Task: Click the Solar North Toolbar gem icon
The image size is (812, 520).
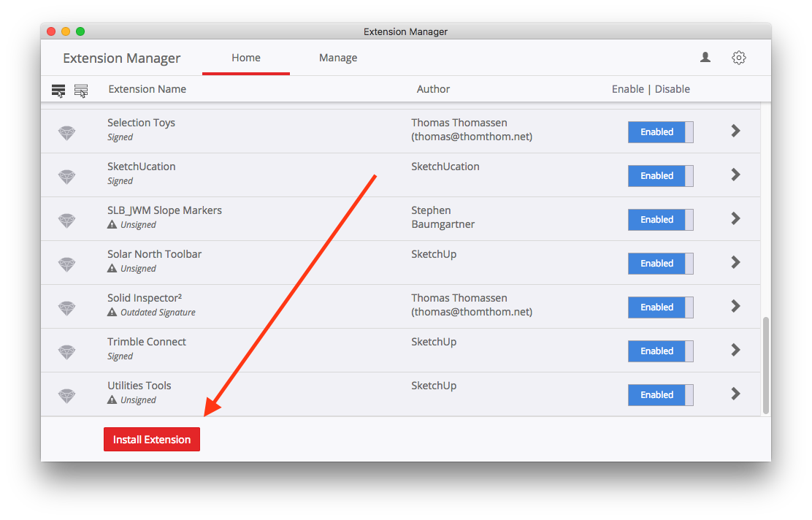Action: click(x=66, y=264)
